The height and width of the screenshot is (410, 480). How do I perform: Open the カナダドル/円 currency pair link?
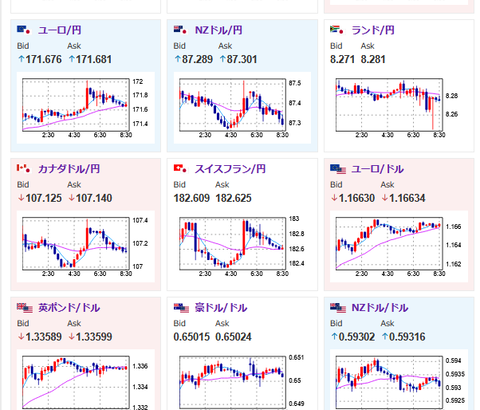point(69,169)
